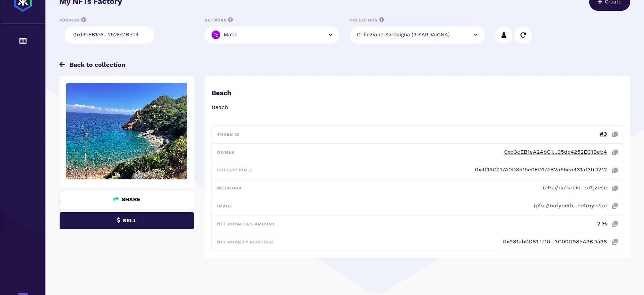The height and width of the screenshot is (295, 644).
Task: Show info tooltip next to Network
Action: tap(231, 20)
